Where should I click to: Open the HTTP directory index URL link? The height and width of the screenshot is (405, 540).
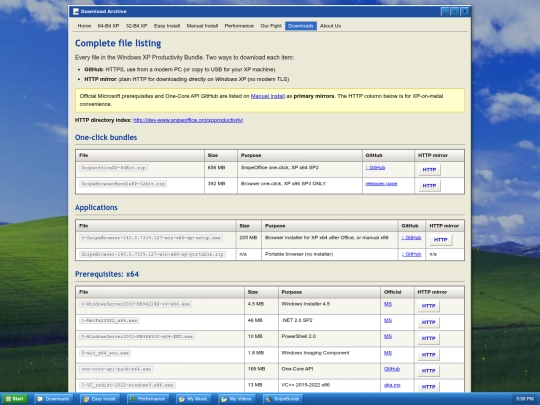click(188, 120)
